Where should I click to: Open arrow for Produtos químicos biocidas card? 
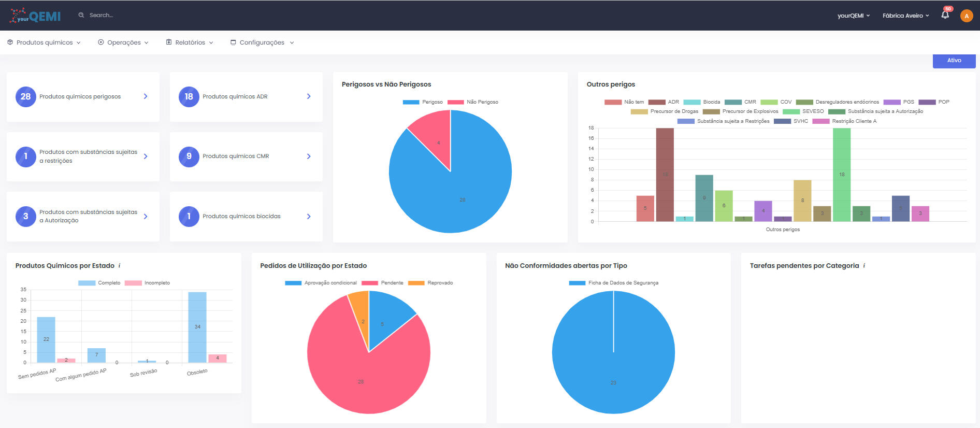[309, 217]
